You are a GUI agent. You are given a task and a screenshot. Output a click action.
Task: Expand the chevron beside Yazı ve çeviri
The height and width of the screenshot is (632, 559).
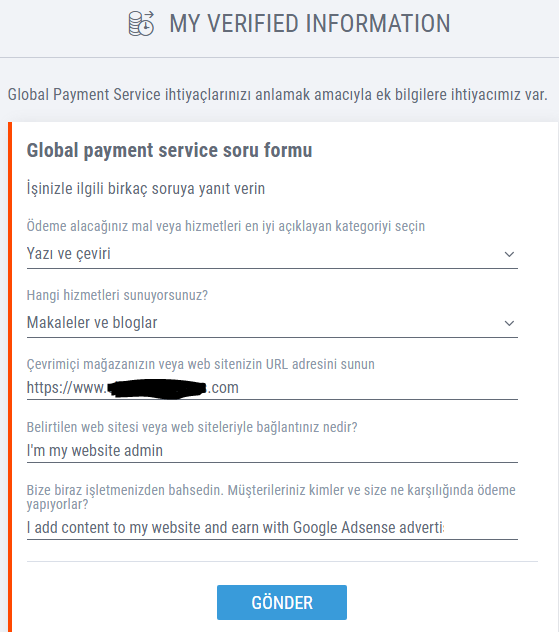[x=509, y=254]
